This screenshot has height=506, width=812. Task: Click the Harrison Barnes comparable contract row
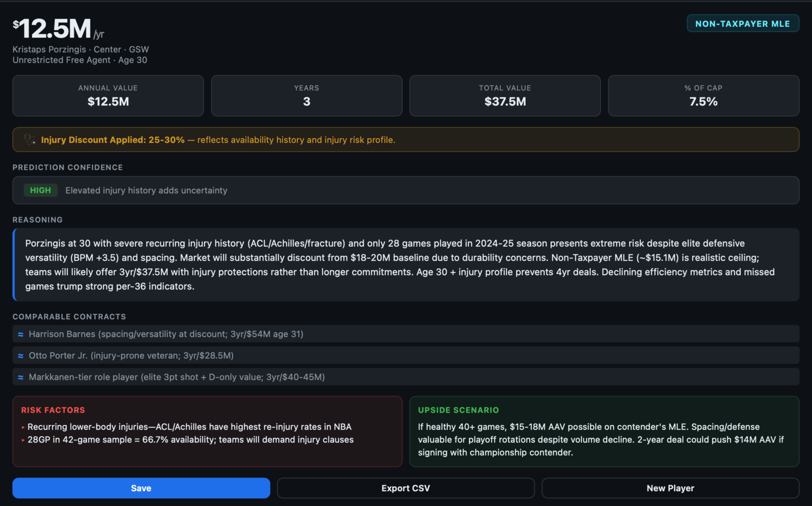pos(405,334)
